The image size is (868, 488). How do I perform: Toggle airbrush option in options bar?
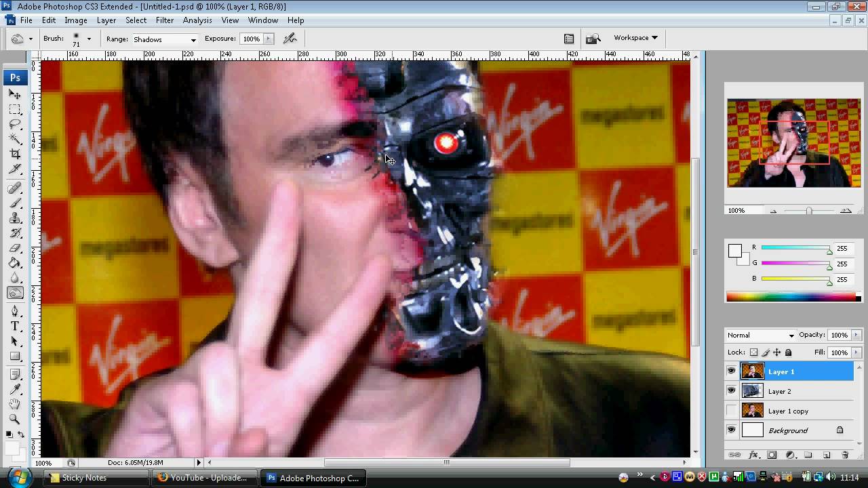[290, 39]
